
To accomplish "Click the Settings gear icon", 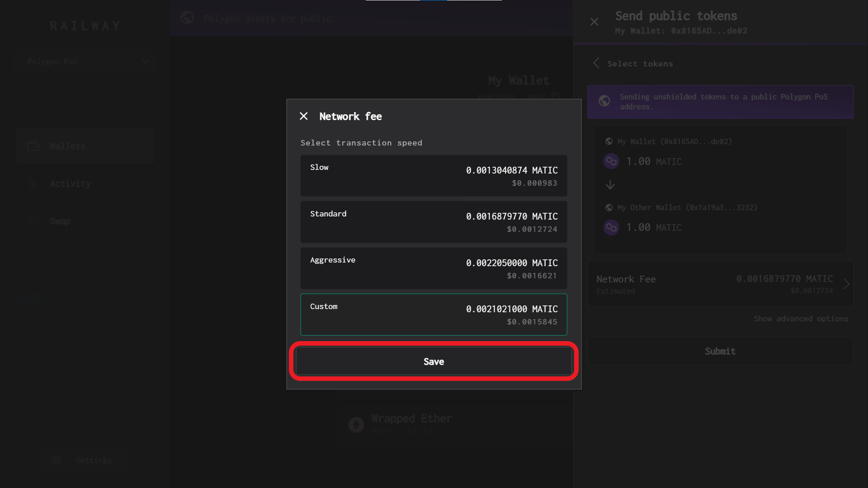I will (x=56, y=460).
